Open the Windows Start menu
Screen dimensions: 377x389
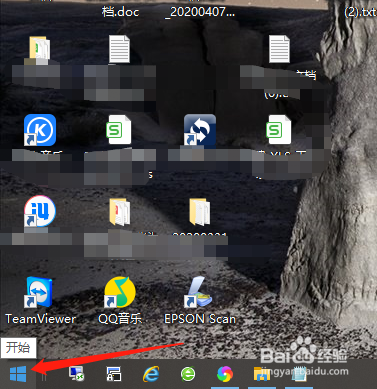18,374
